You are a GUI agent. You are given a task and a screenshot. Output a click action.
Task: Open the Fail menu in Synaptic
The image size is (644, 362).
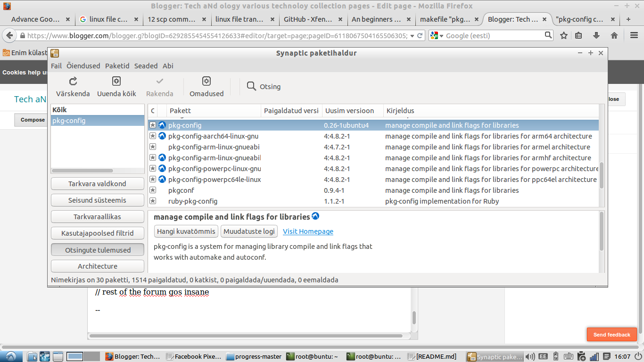pos(56,66)
